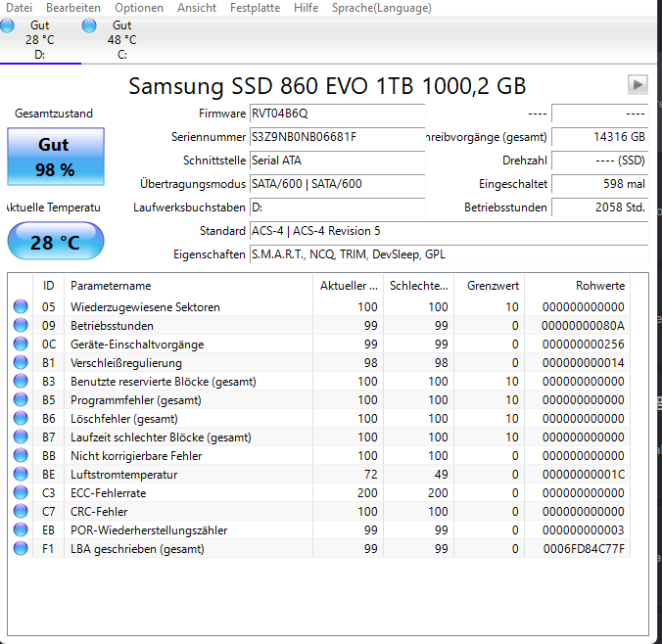
Task: Click the Grenzwert column header
Action: pyautogui.click(x=490, y=286)
